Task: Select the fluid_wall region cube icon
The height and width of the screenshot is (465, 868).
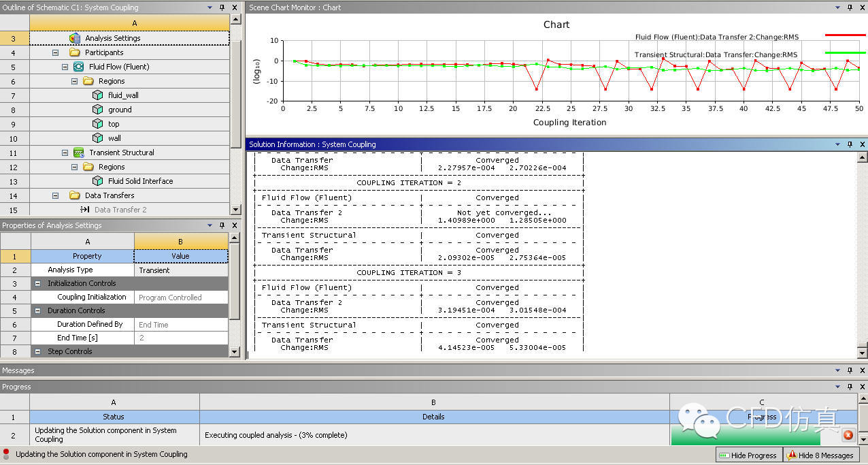Action: (x=97, y=95)
